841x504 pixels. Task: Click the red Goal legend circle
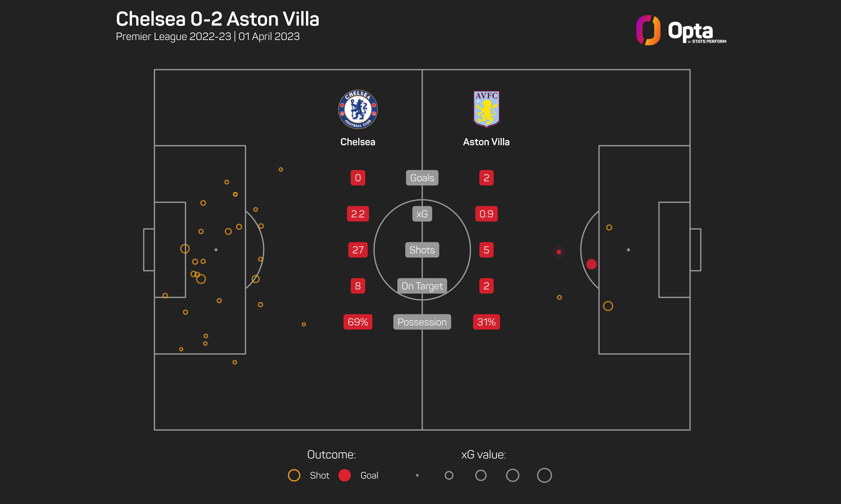click(x=344, y=475)
